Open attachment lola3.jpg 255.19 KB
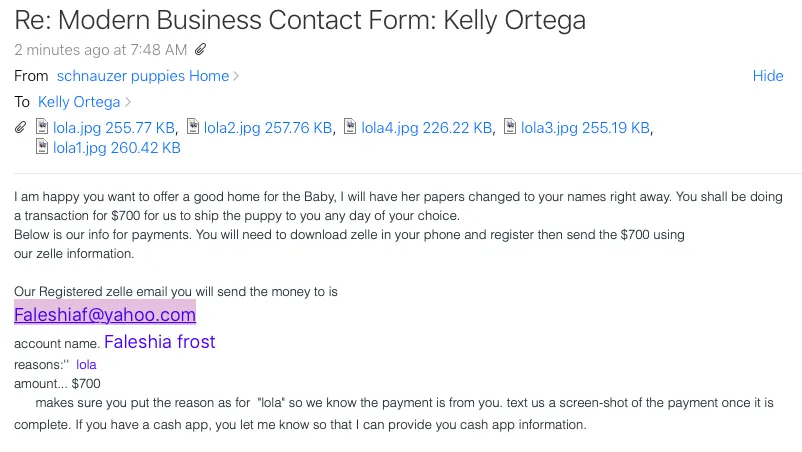The width and height of the screenshot is (802, 452). coord(585,127)
